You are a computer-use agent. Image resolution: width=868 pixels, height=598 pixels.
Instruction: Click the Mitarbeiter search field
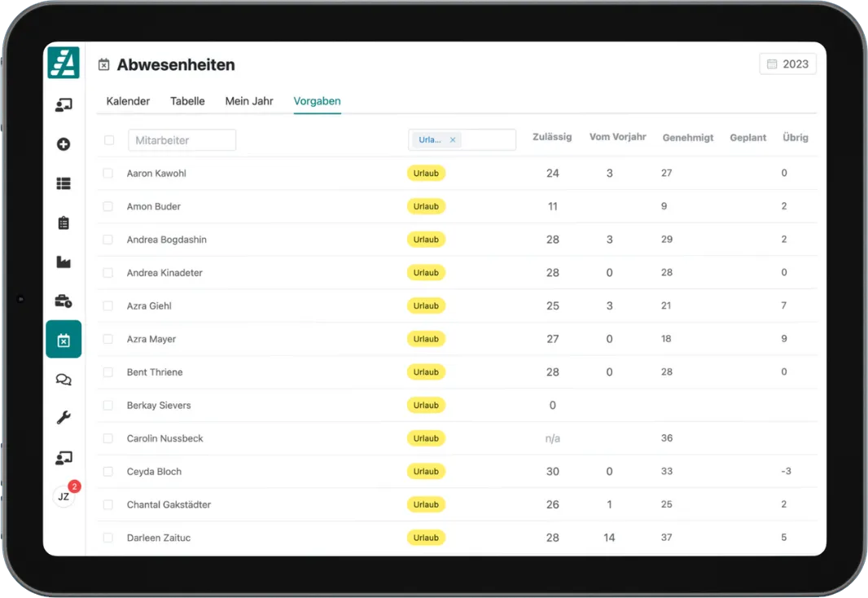pos(182,140)
